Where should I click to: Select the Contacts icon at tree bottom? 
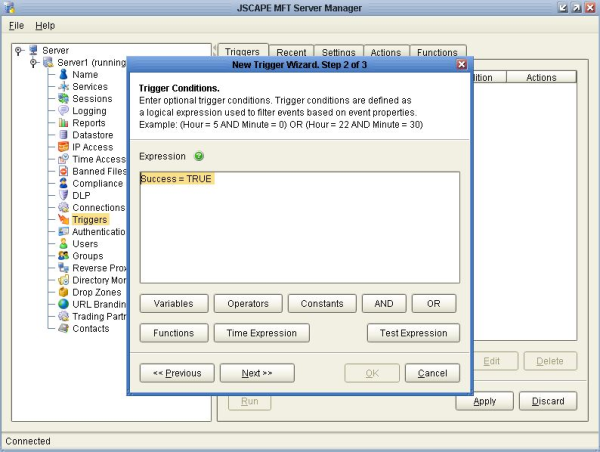(63, 328)
